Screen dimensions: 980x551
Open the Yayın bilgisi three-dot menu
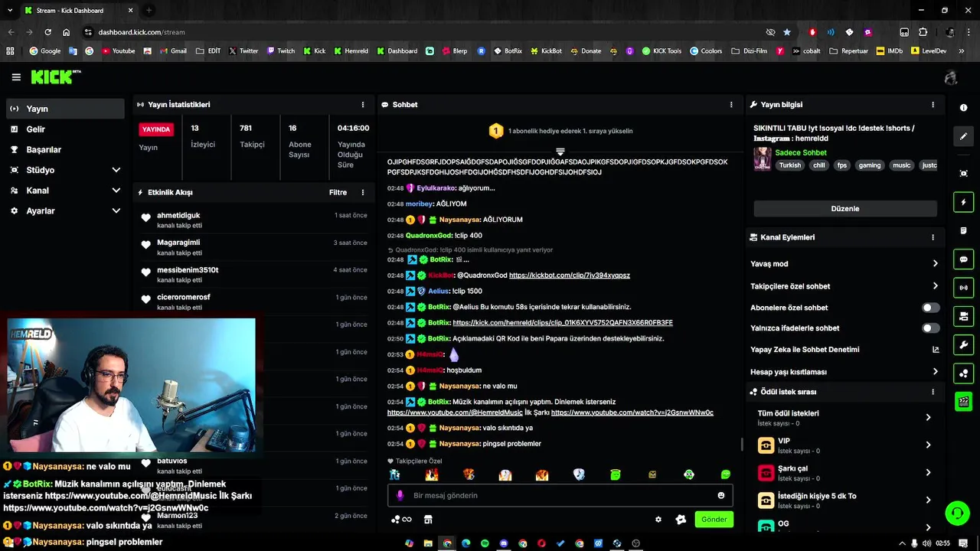point(933,105)
